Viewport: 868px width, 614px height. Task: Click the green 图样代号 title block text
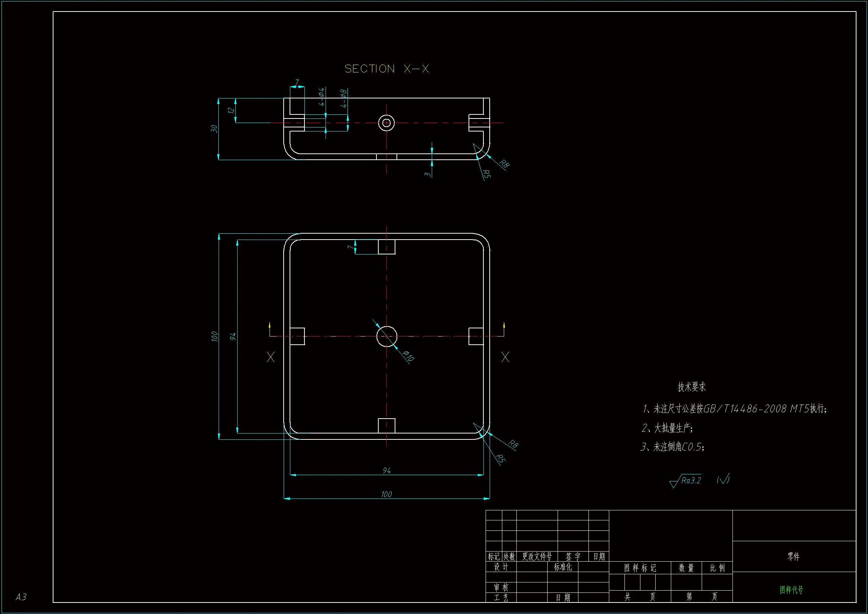point(791,590)
